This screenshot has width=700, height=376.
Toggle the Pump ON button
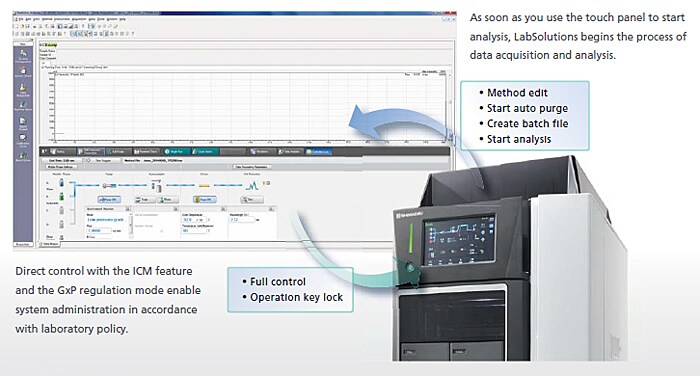coord(109,200)
